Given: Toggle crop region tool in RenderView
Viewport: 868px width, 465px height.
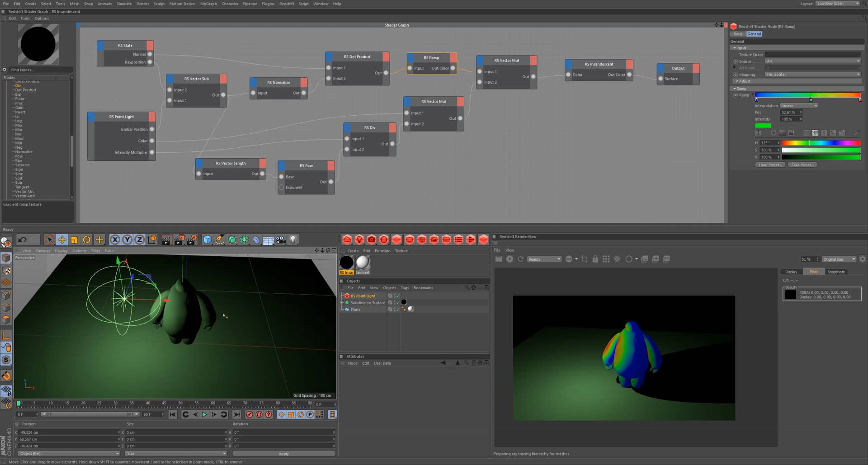Looking at the screenshot, I should click(x=585, y=259).
